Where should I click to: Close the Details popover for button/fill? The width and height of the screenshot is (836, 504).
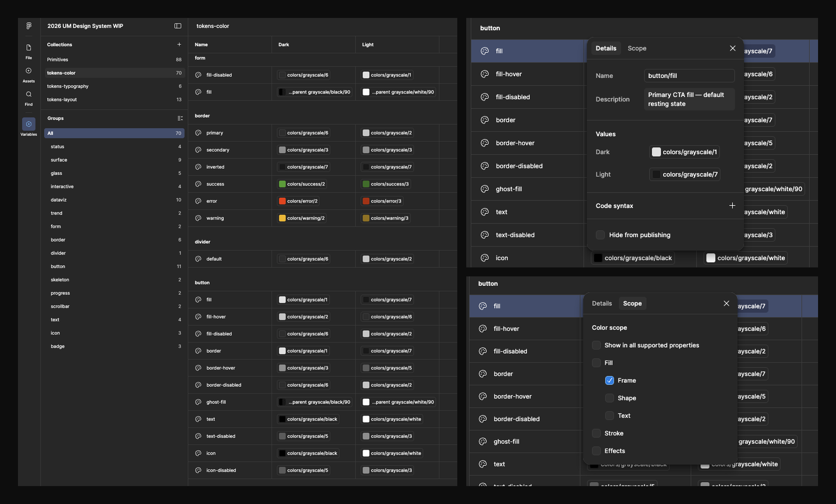[733, 48]
